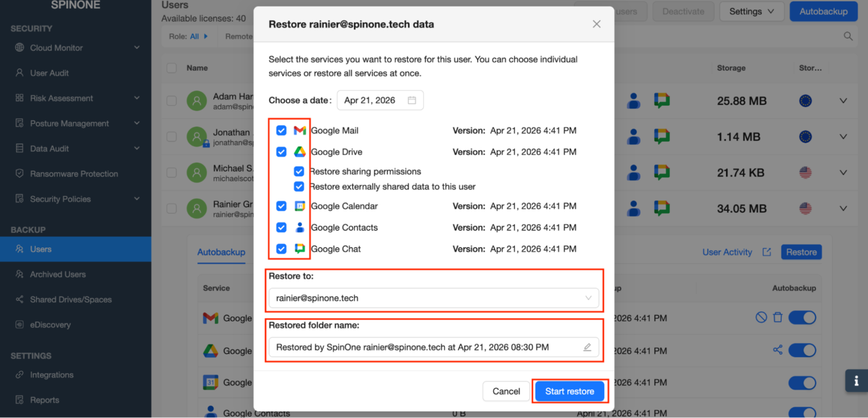This screenshot has height=418, width=868.
Task: Expand Data Audit menu
Action: (76, 149)
